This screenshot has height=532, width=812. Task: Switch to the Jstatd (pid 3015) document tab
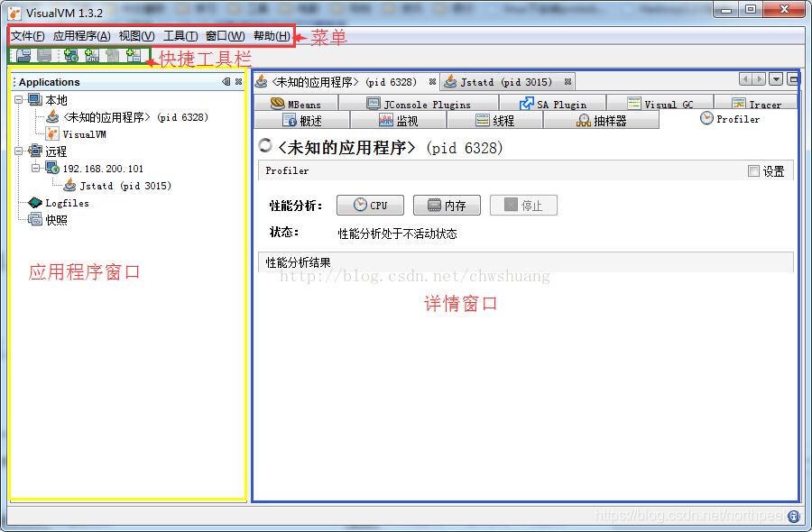506,82
